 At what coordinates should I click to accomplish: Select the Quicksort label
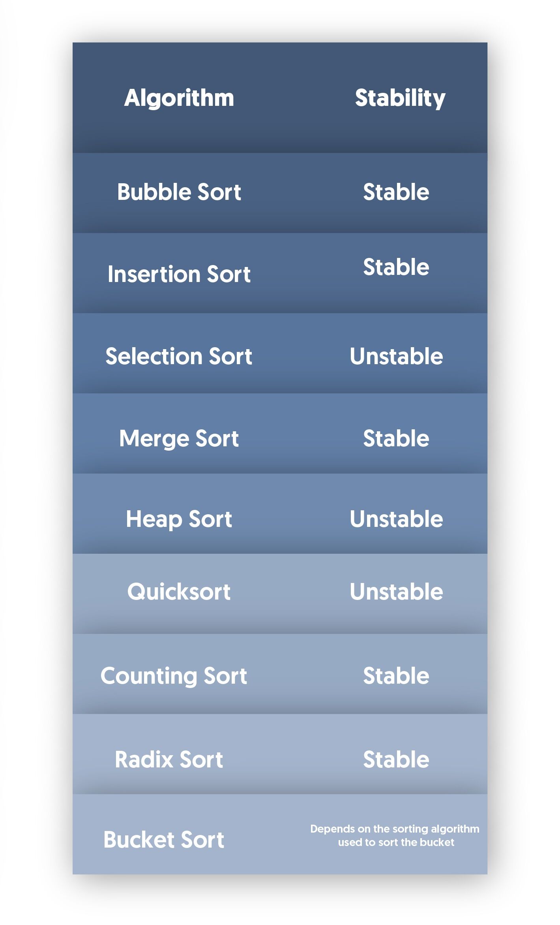pos(179,592)
